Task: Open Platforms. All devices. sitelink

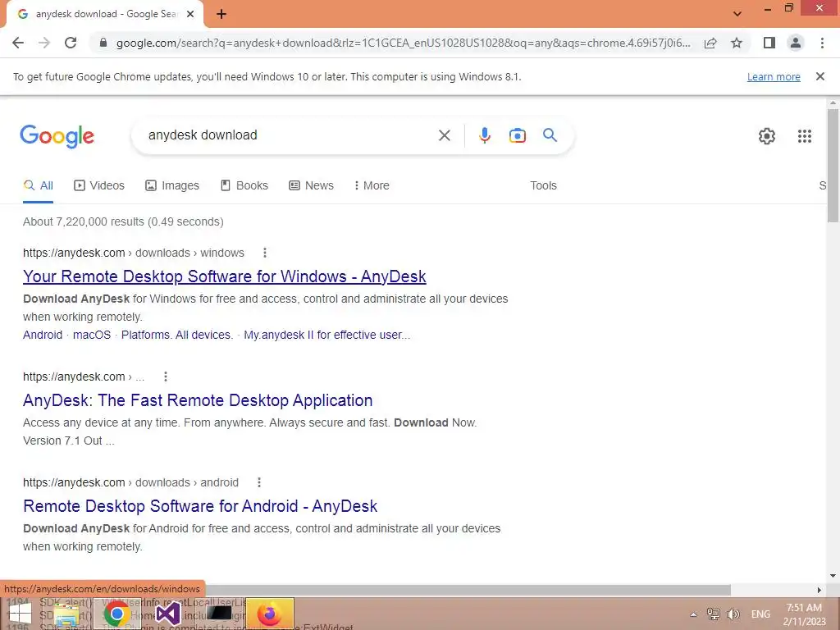Action: click(x=177, y=335)
